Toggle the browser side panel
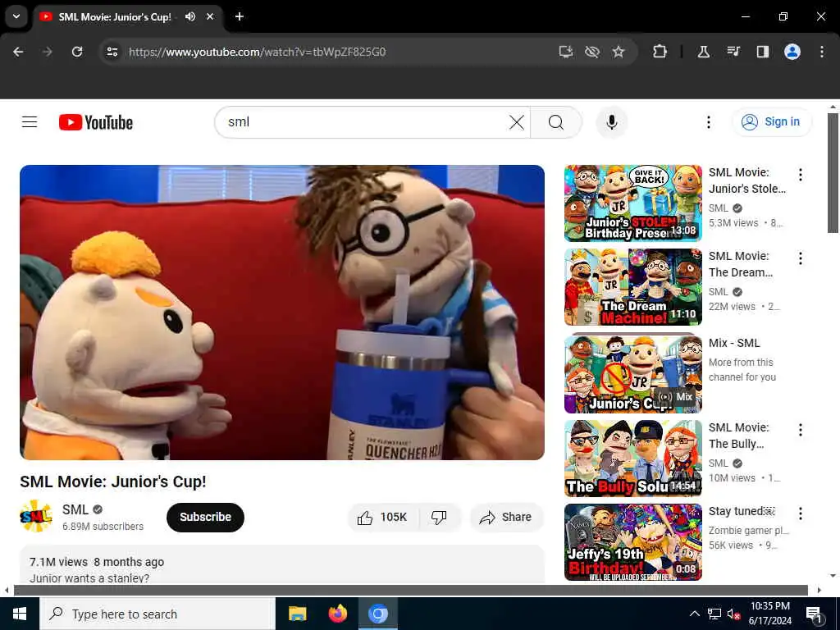840x630 pixels. 763,52
